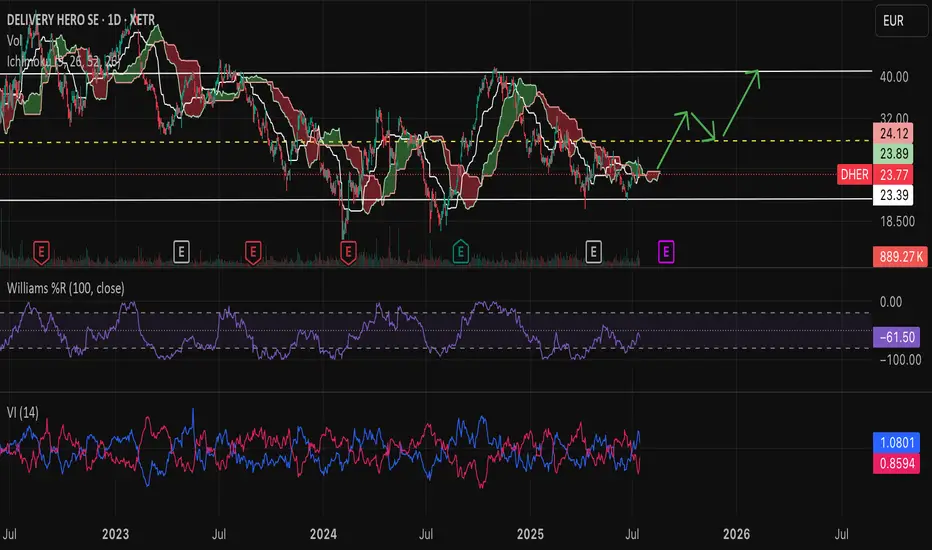Screen dimensions: 932x550
Task: Click the 2023 label on time axis
Action: [115, 534]
